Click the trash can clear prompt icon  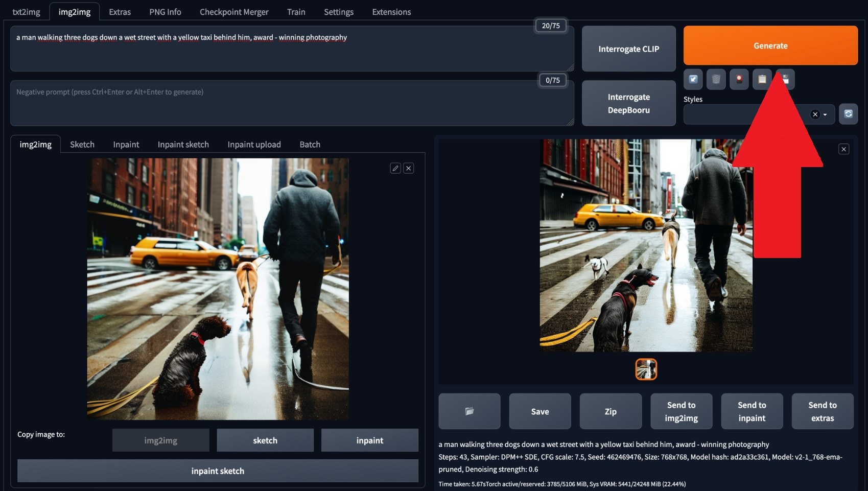[716, 79]
